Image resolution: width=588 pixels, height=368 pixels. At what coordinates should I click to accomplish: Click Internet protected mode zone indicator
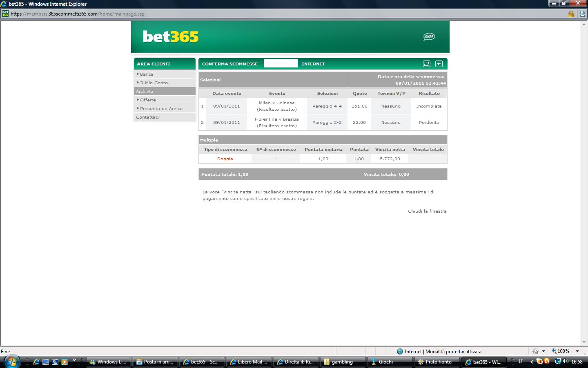pos(439,351)
